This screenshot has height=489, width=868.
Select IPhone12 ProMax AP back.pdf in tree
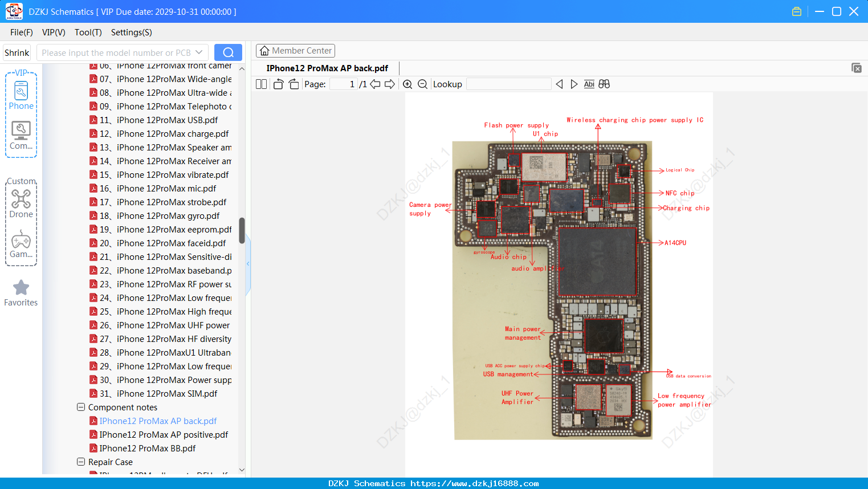click(x=153, y=421)
